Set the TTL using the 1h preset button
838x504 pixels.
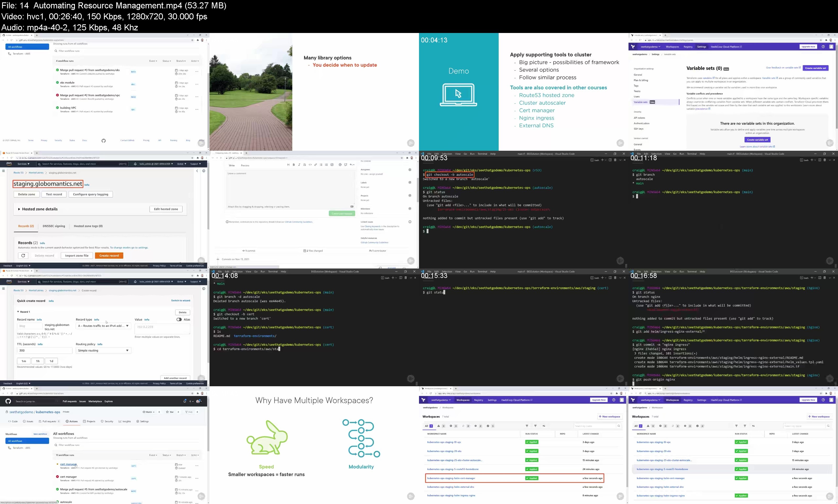38,361
